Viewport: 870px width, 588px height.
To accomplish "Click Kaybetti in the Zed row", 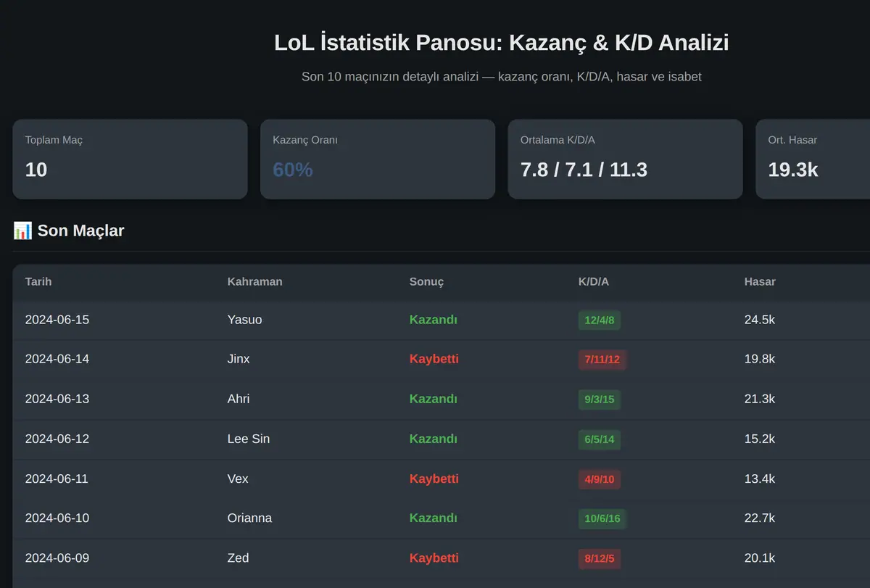I will (x=434, y=558).
